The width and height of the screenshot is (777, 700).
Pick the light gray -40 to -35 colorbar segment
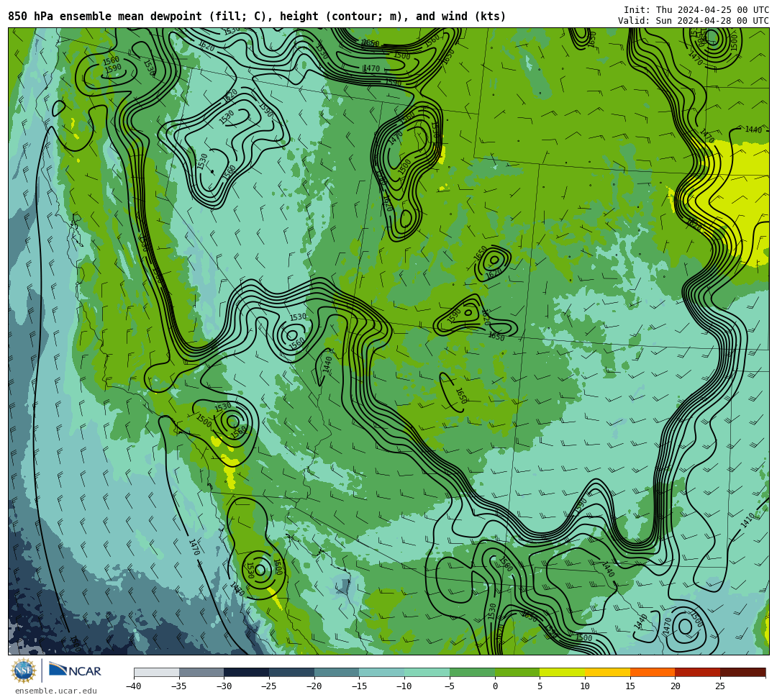[x=157, y=672]
